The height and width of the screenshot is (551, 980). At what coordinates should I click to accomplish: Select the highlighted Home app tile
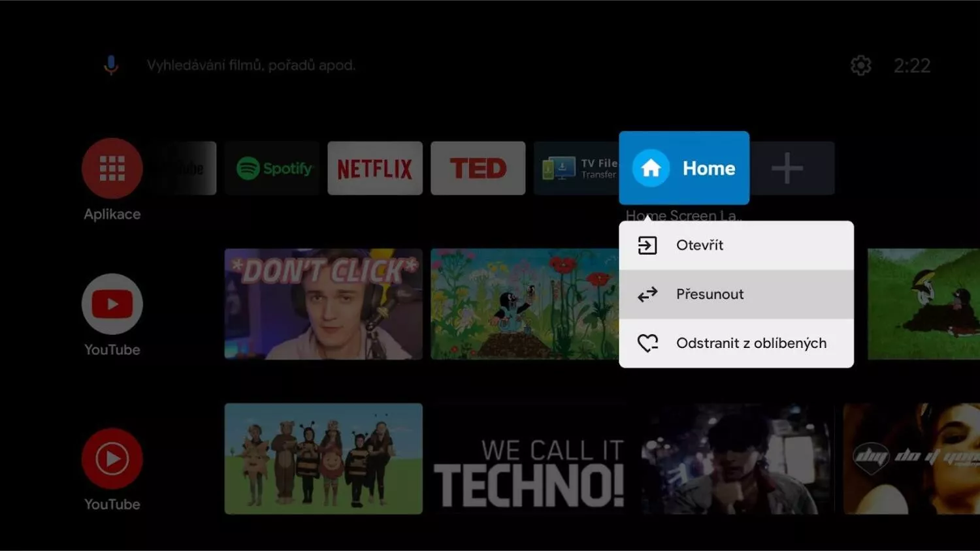pyautogui.click(x=684, y=168)
